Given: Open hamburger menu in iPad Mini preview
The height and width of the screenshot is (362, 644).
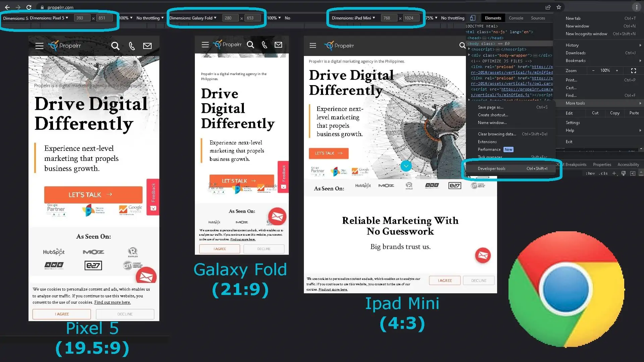Looking at the screenshot, I should tap(313, 46).
